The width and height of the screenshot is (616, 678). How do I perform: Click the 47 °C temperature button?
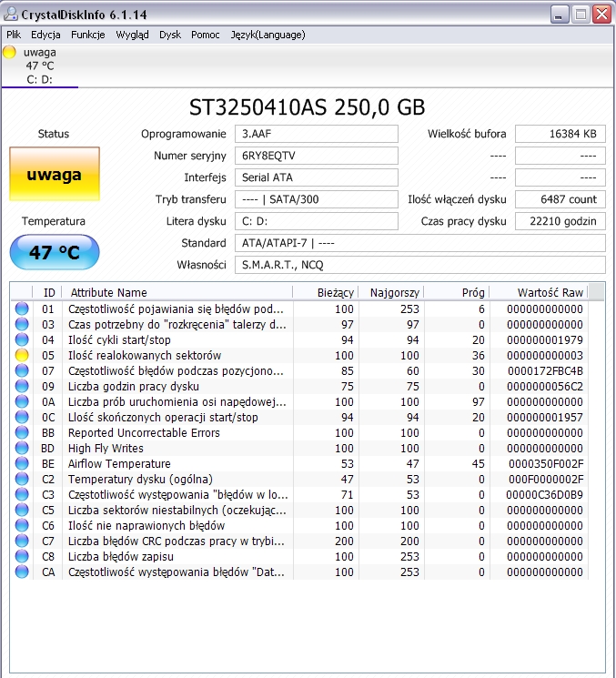click(55, 252)
